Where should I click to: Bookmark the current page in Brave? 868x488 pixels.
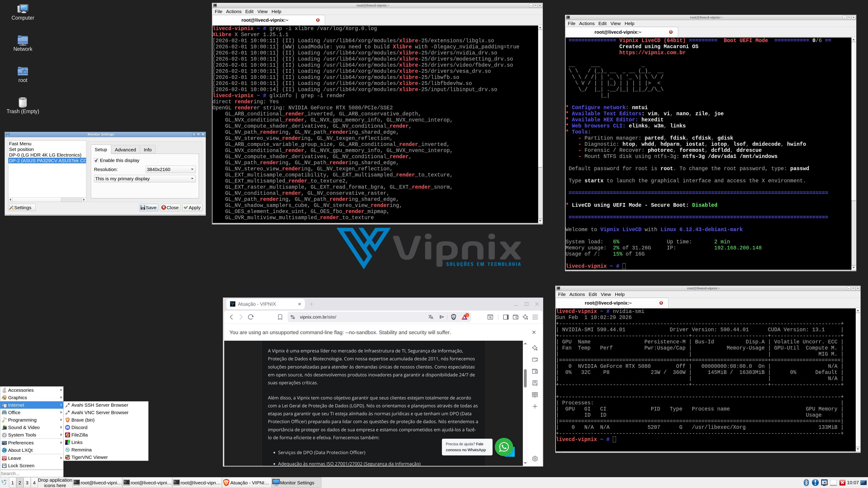[280, 317]
